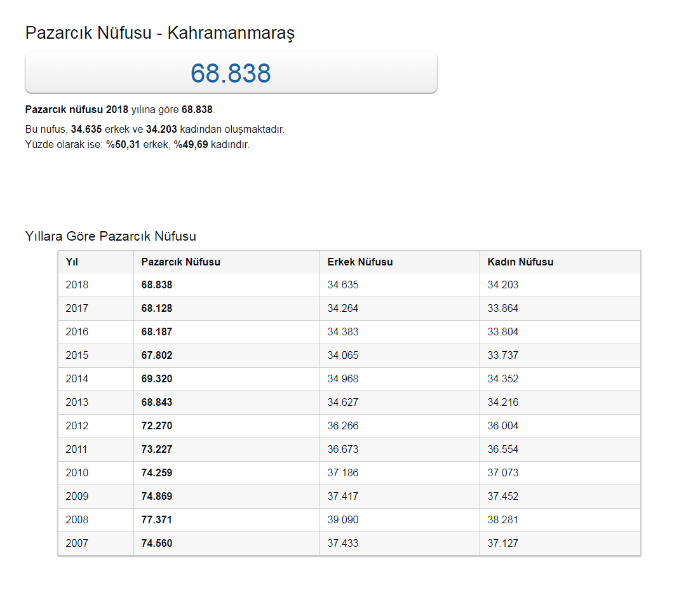Click the large blue 68.838 population figure

tap(231, 73)
